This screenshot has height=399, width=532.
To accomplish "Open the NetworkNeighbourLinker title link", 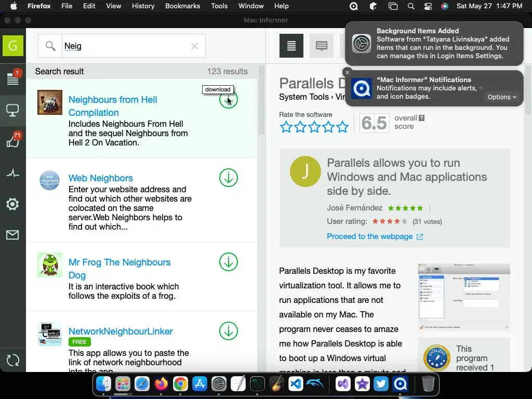I will coord(121,331).
